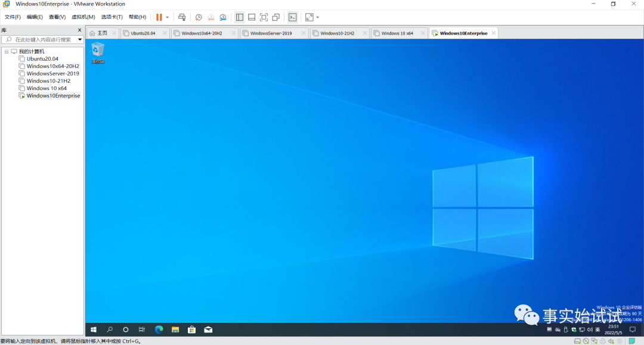The height and width of the screenshot is (345, 644).
Task: Enter full screen mode
Action: click(264, 17)
